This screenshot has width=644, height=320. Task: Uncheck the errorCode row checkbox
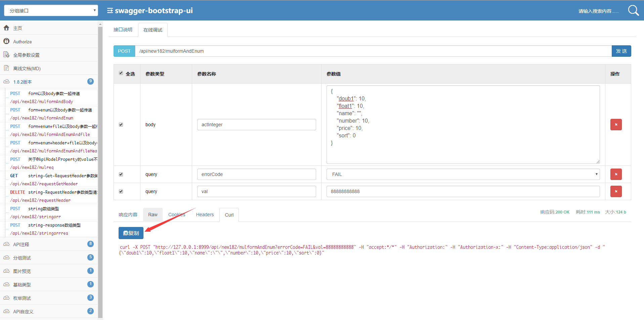coord(121,174)
